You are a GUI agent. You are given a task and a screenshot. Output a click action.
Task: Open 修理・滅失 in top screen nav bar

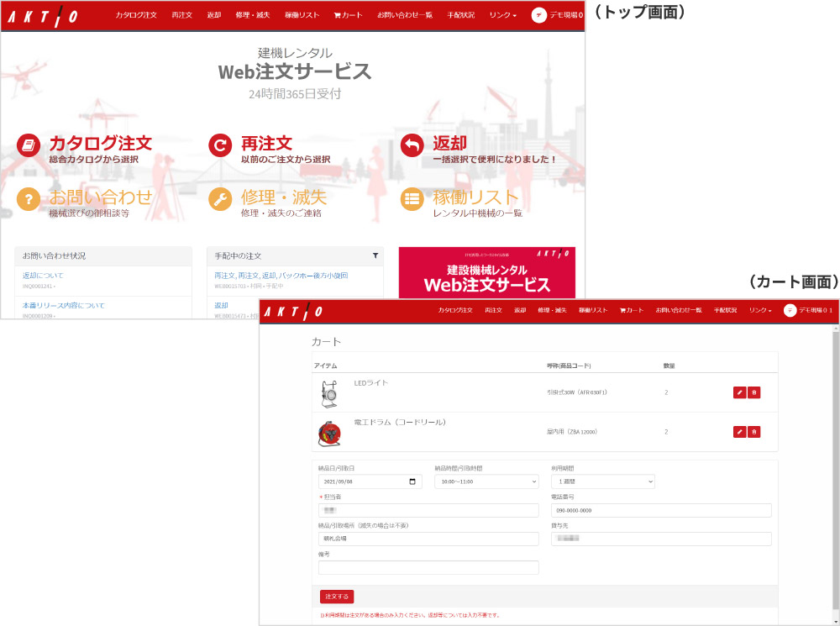252,15
